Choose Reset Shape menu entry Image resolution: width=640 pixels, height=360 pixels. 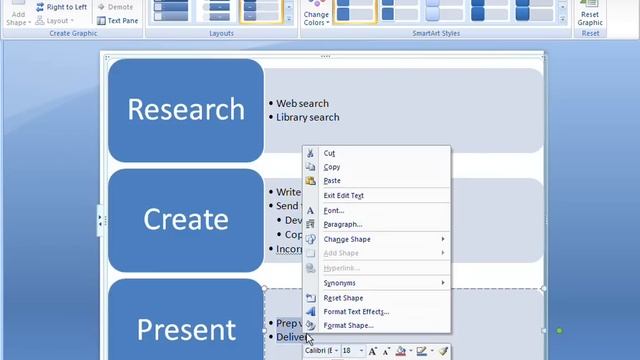[x=376, y=298]
